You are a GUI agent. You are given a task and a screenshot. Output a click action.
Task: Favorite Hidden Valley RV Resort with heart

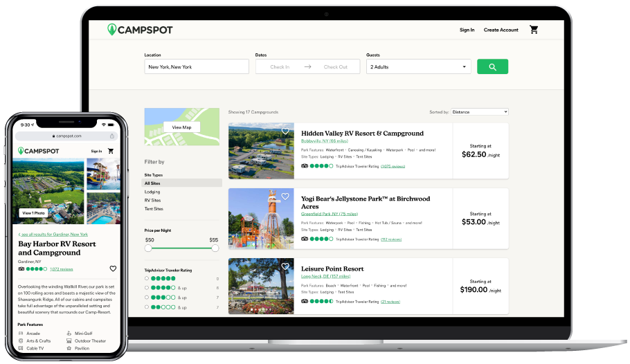click(x=285, y=131)
